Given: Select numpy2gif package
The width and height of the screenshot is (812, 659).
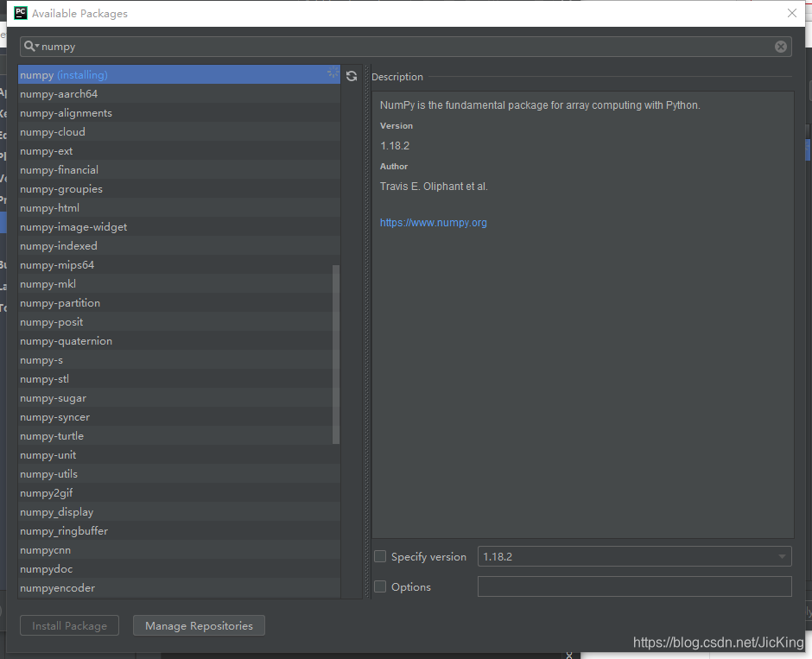Looking at the screenshot, I should 179,493.
